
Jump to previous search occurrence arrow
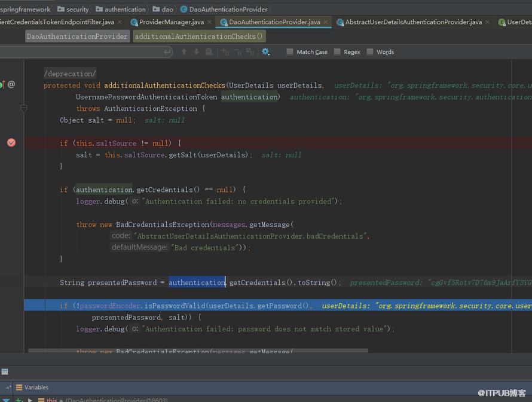(x=184, y=51)
